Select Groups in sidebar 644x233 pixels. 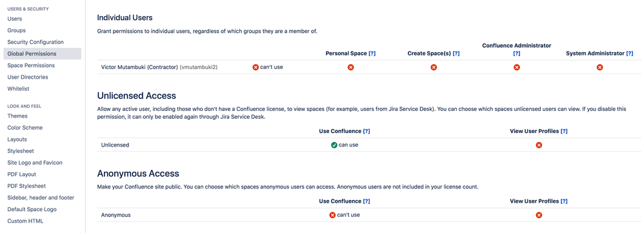click(x=16, y=30)
